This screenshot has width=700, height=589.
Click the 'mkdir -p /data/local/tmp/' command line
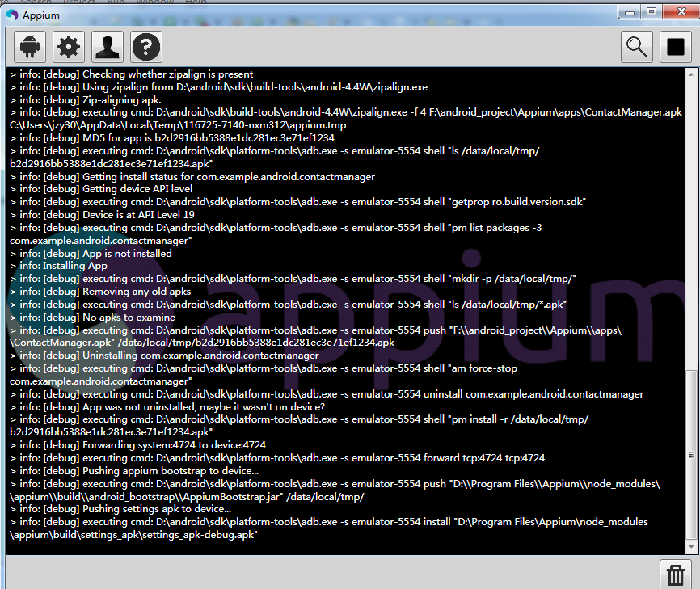click(x=293, y=279)
